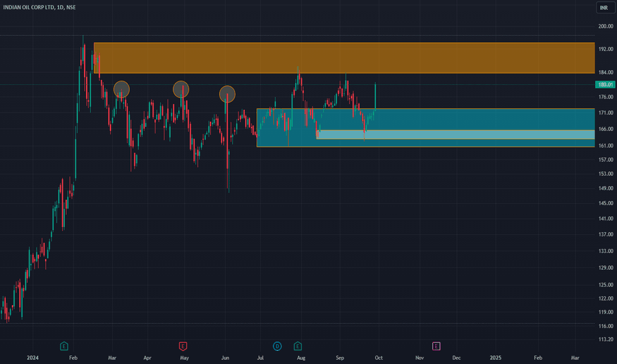Click the Jun time axis label
Viewport: 617px width, 364px height.
pos(225,357)
